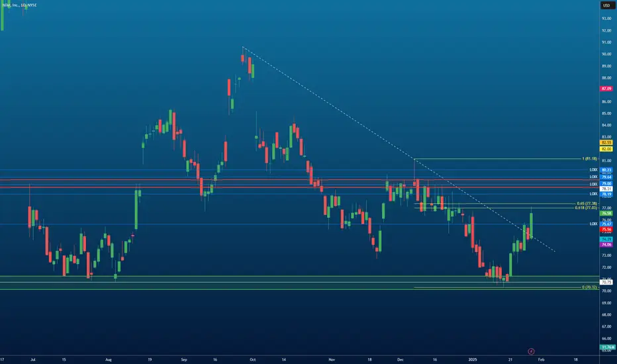The width and height of the screenshot is (617, 364).
Task: Click the Feb label on the time axis
Action: [541, 359]
